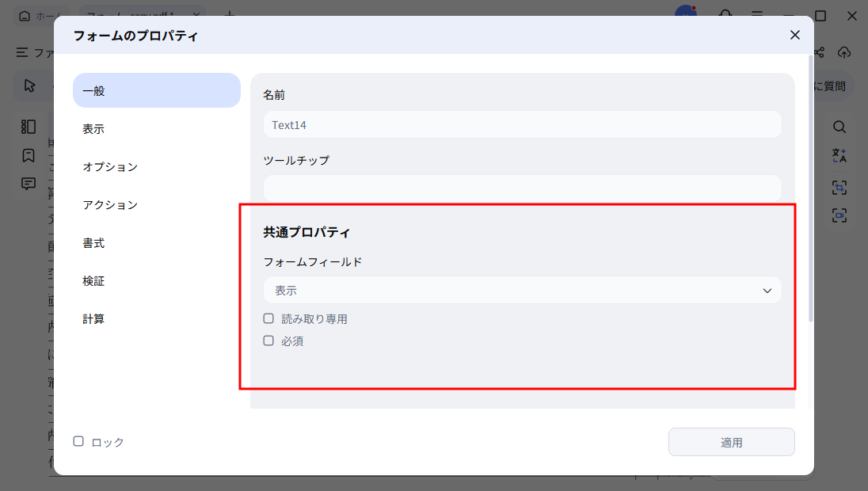
Task: Click the cloud upload icon
Action: 844,52
